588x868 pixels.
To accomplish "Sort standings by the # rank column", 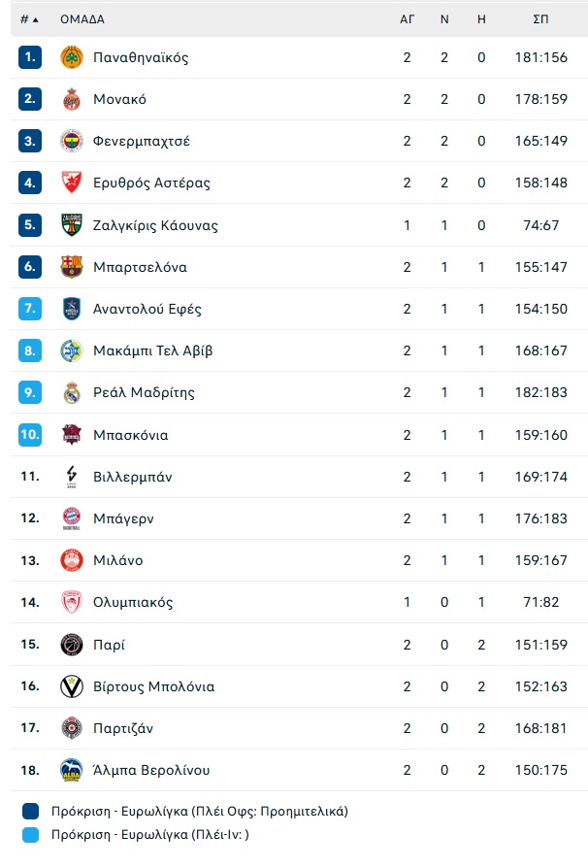I will point(29,19).
